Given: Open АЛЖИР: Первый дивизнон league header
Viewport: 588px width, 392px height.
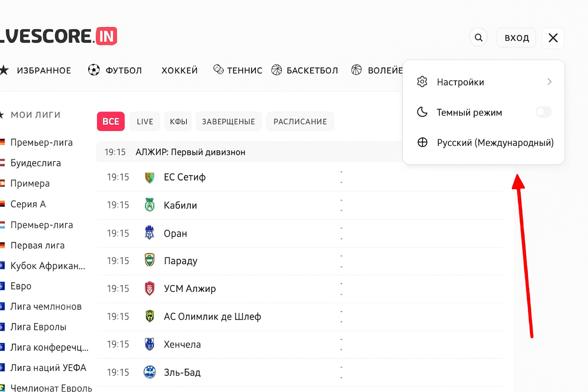Looking at the screenshot, I should pos(190,152).
